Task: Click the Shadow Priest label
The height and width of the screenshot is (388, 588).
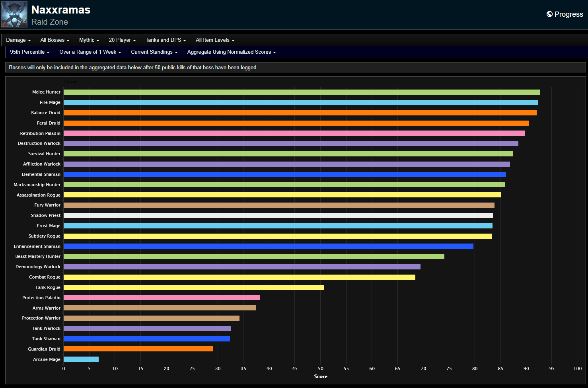Action: click(45, 215)
